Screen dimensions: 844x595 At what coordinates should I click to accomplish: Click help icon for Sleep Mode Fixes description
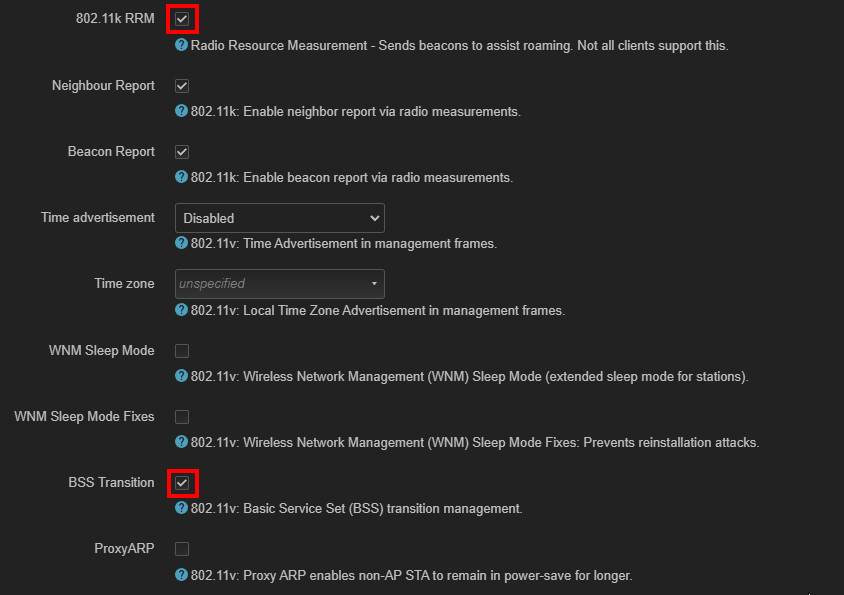tap(181, 442)
